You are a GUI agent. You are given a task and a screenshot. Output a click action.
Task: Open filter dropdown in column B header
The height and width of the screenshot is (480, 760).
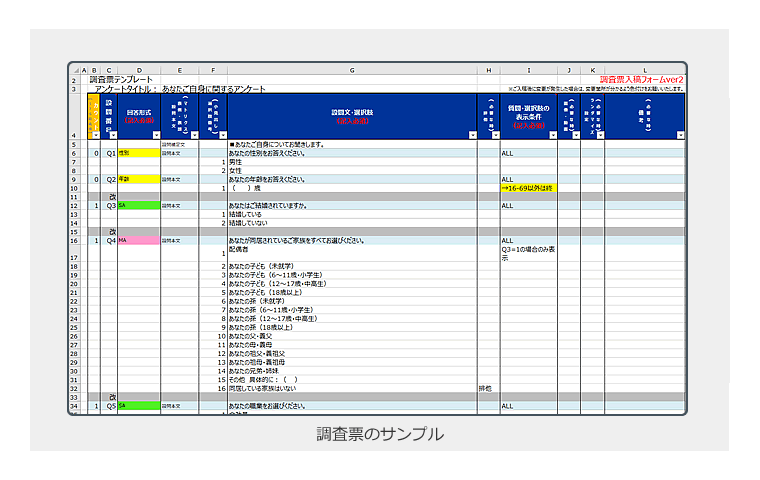(96, 135)
